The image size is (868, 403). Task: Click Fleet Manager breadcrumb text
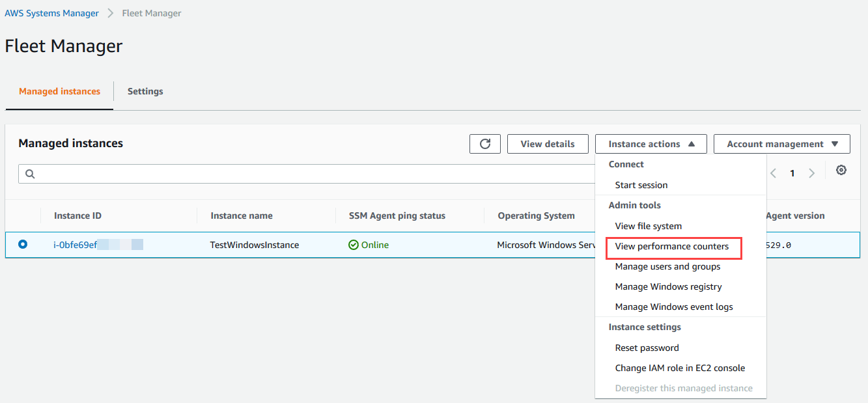click(x=152, y=13)
